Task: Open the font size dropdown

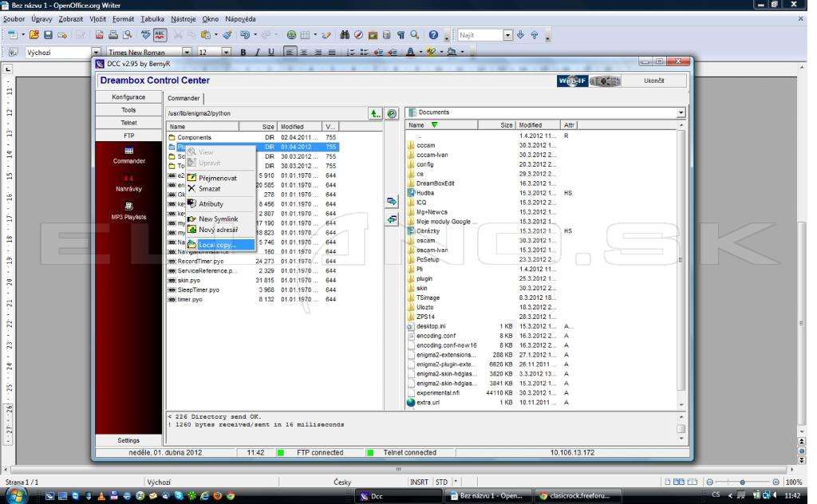Action: coord(226,52)
